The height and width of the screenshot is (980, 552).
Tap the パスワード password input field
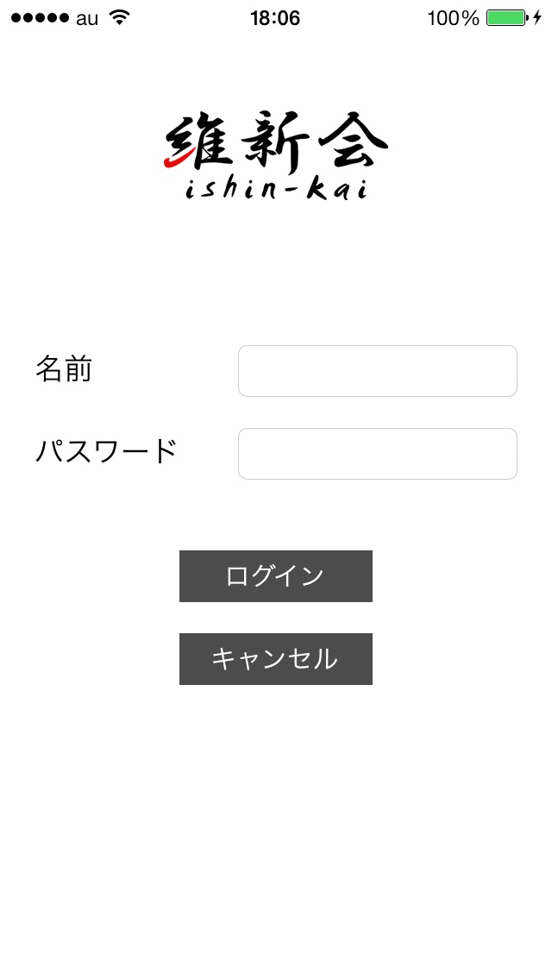[378, 454]
